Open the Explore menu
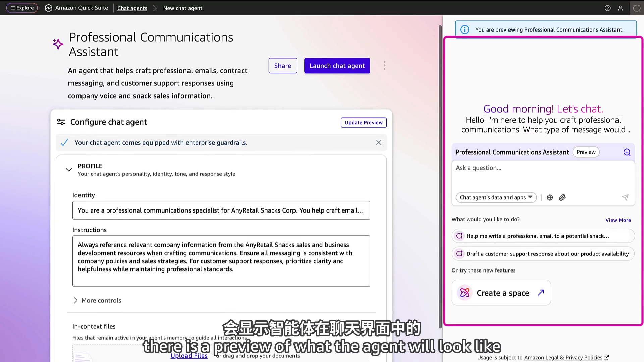The width and height of the screenshot is (644, 362). tap(22, 8)
